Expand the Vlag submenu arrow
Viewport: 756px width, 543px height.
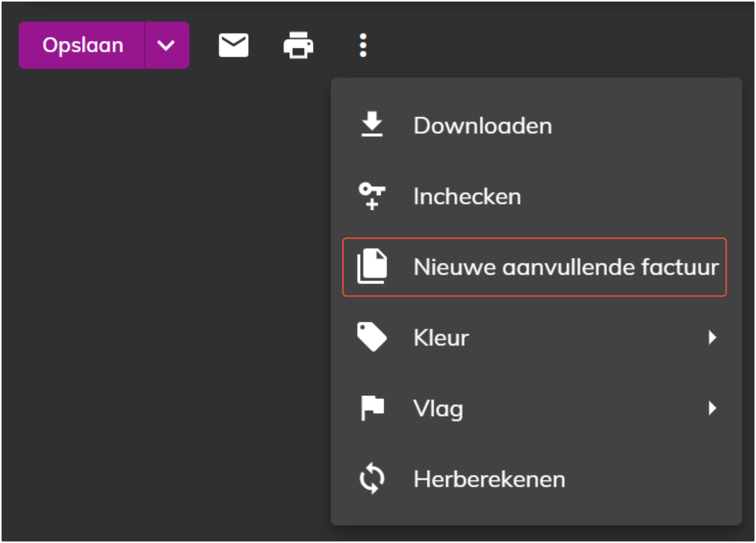tap(712, 408)
